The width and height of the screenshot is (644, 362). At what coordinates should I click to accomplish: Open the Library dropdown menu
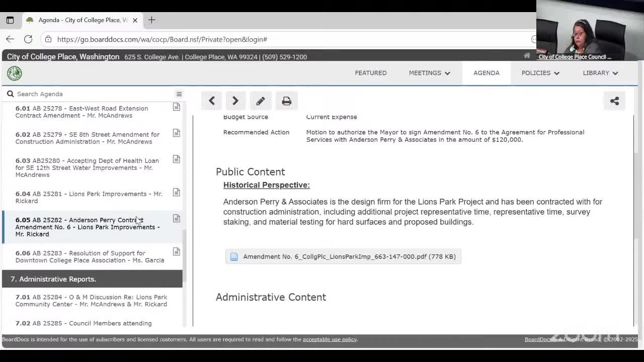click(600, 73)
